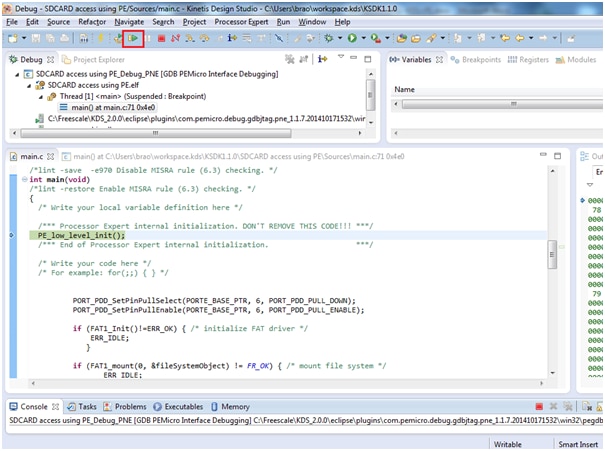The width and height of the screenshot is (605, 451).
Task: Click the Suspend icon beside Resume
Action: click(149, 38)
